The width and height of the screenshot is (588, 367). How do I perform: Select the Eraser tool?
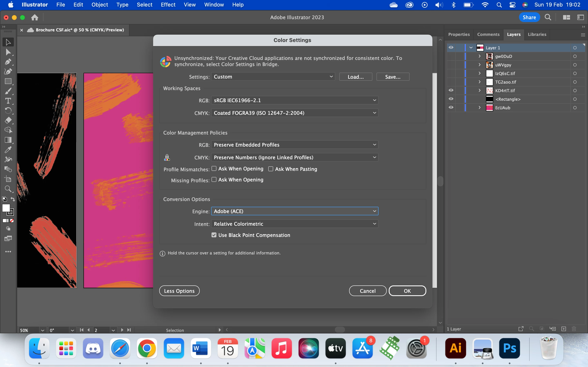coord(8,120)
